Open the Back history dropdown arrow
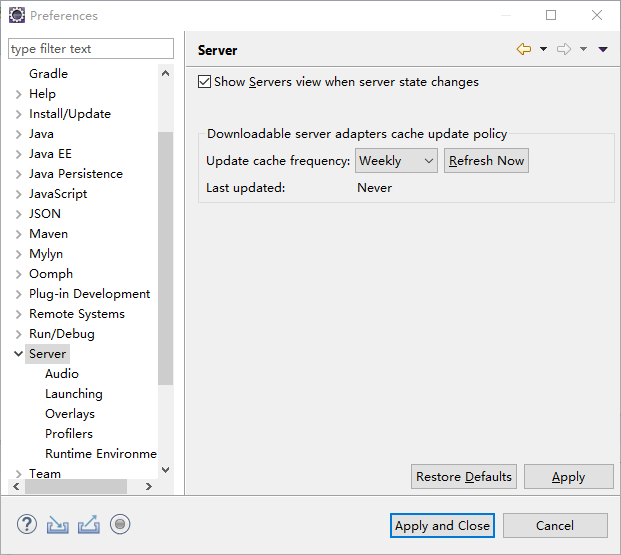 [543, 49]
